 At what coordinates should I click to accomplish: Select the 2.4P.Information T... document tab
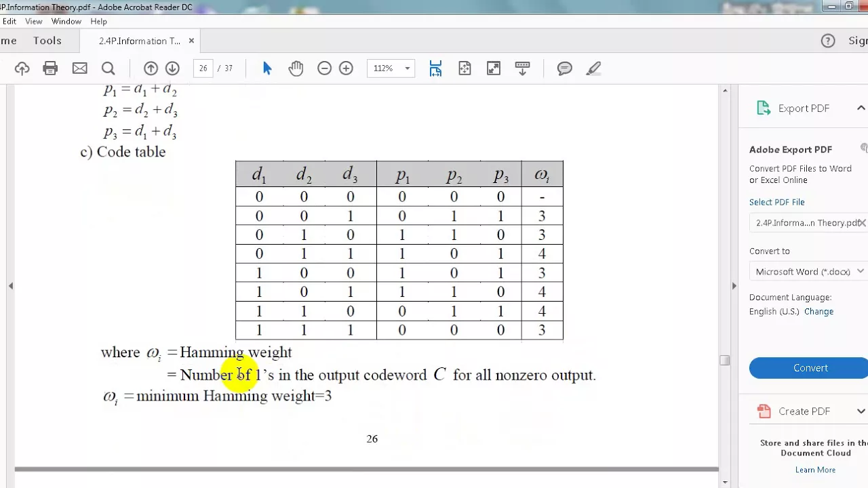pos(140,41)
